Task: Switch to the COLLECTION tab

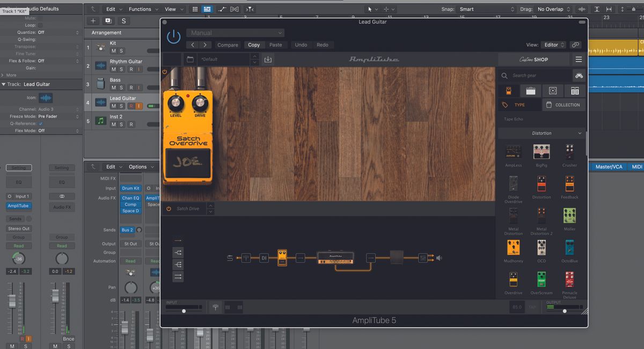Action: point(563,105)
